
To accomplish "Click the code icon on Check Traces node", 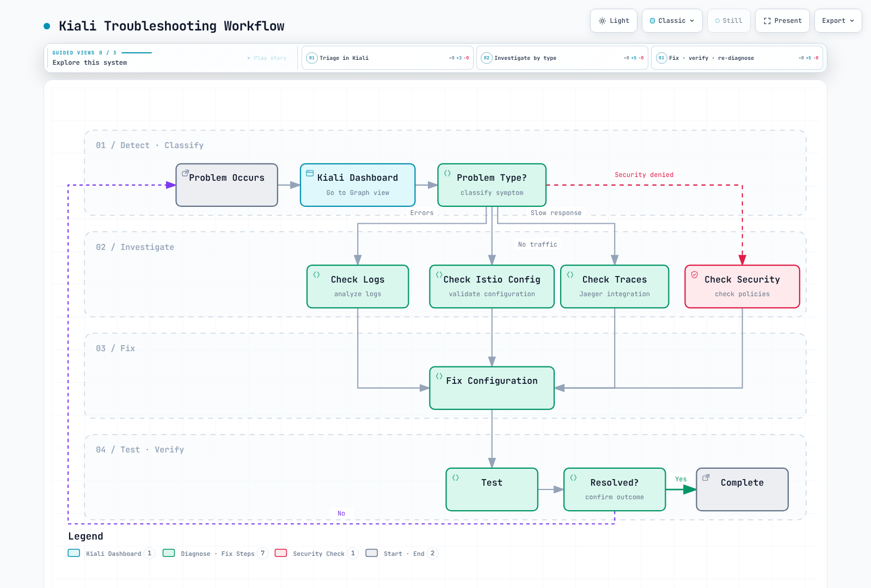I will click(570, 275).
